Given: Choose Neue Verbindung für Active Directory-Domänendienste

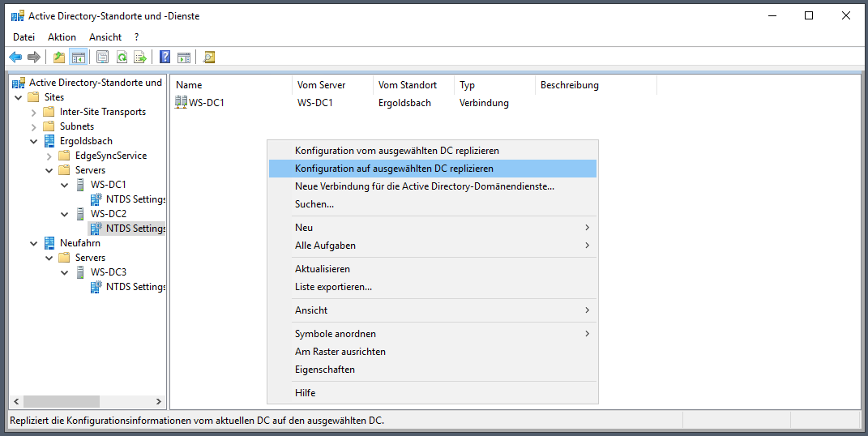Looking at the screenshot, I should (x=432, y=186).
